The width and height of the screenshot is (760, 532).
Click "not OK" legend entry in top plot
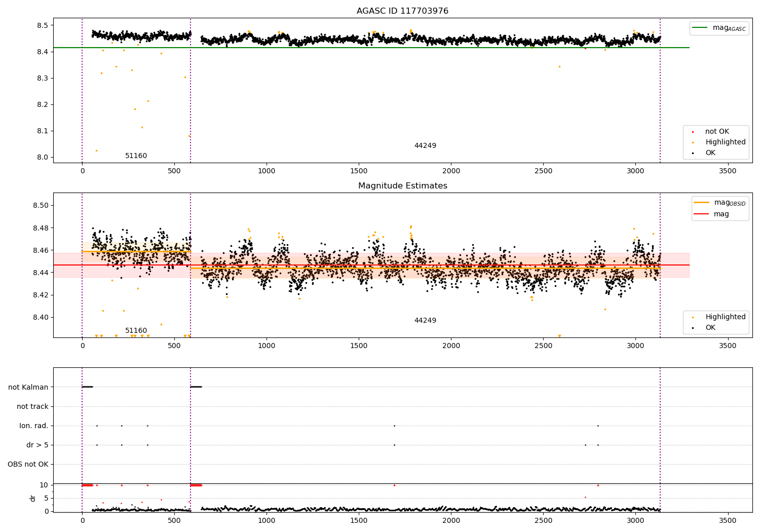[x=716, y=131]
